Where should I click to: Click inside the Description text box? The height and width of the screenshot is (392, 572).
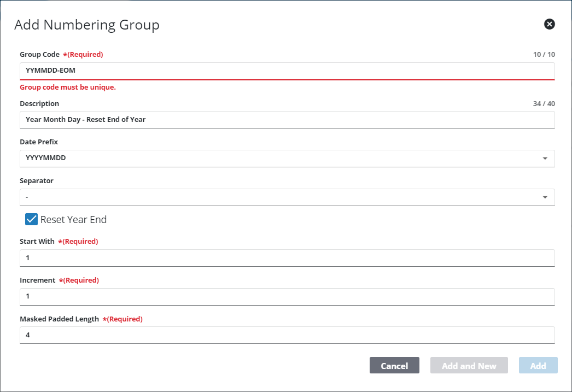point(287,119)
